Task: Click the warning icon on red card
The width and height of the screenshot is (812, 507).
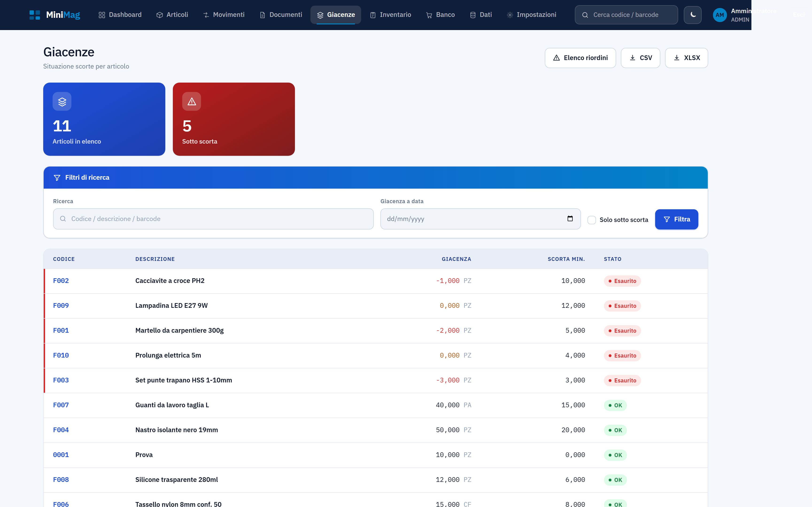Action: pyautogui.click(x=192, y=101)
